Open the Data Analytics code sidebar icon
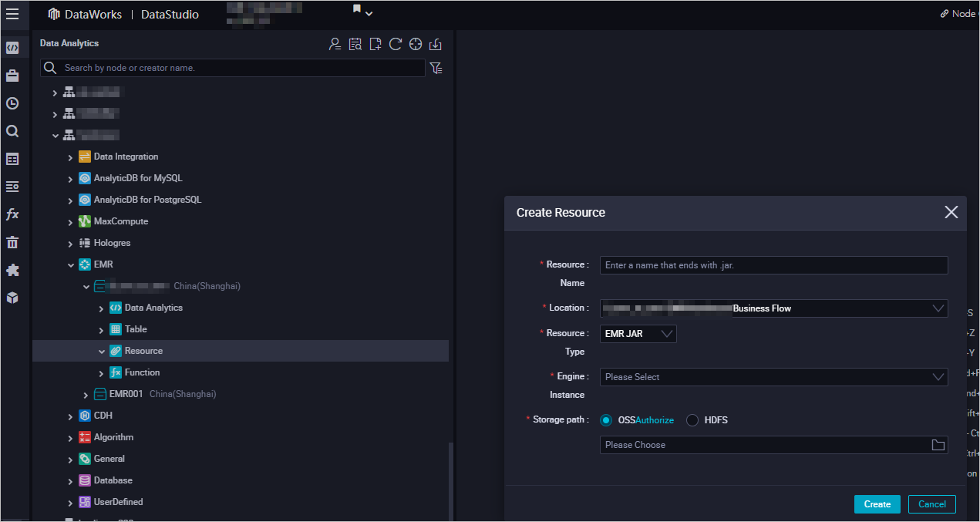The height and width of the screenshot is (522, 980). pos(12,48)
